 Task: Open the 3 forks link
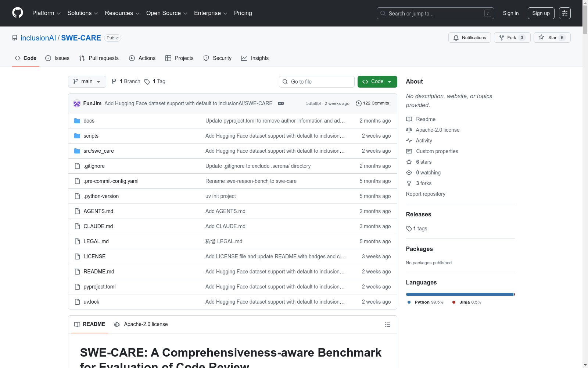coord(424,183)
